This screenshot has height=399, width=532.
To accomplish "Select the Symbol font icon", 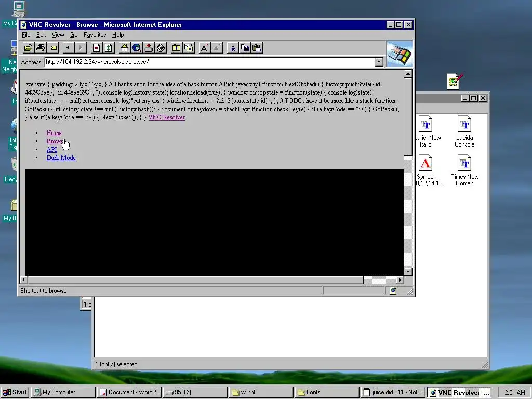I will coord(426,170).
